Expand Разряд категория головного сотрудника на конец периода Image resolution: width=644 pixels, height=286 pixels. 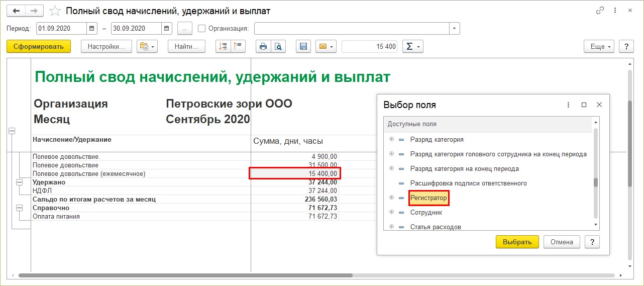click(391, 154)
